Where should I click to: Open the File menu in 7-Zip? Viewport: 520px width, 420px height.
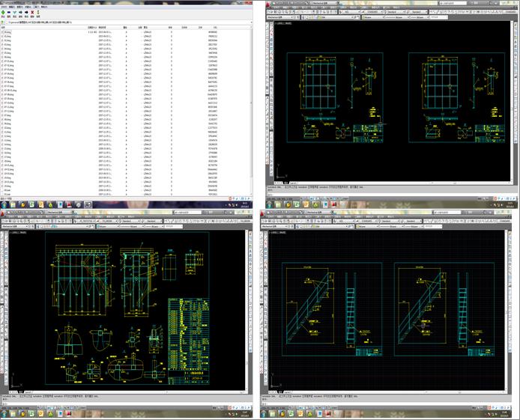coord(4,7)
